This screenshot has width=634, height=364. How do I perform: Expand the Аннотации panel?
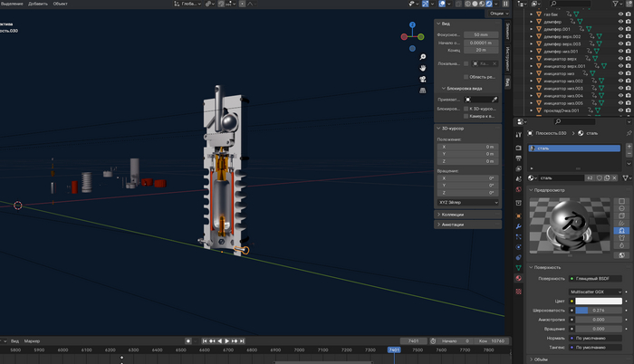coord(453,225)
